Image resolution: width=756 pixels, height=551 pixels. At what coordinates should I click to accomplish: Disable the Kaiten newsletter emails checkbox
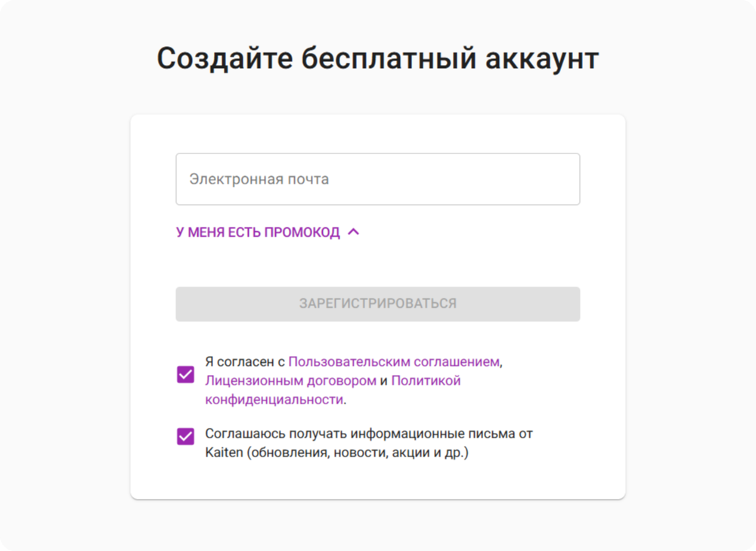click(x=185, y=436)
